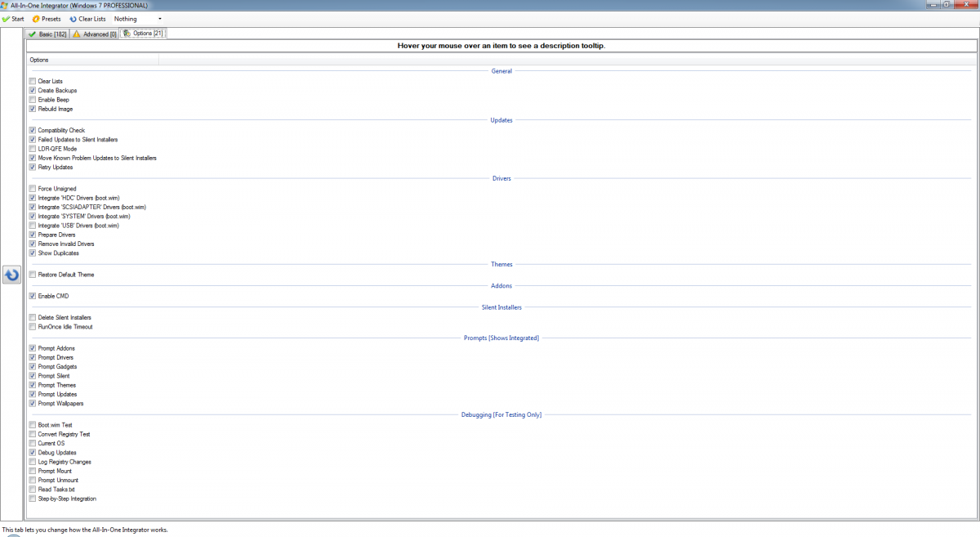Check the Force Unsigned option
980x537 pixels.
[x=33, y=189]
